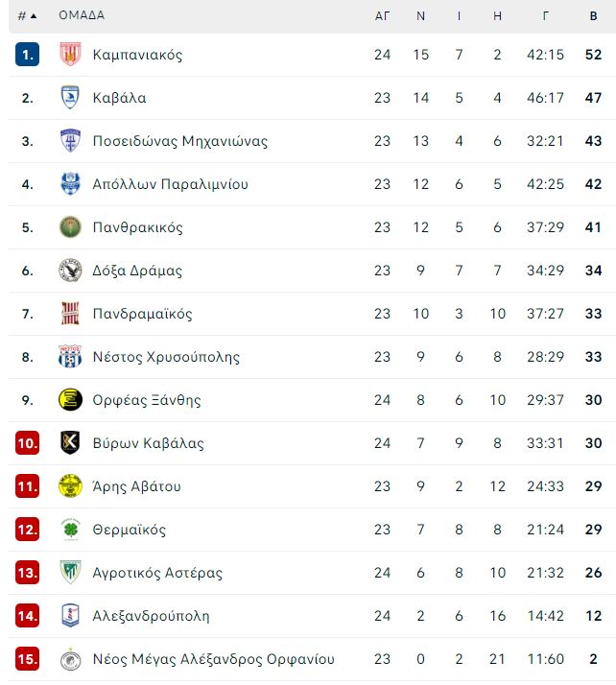Click the Ορφέας Ξάνθης yellow-black logo
The height and width of the screenshot is (685, 616).
(x=70, y=400)
